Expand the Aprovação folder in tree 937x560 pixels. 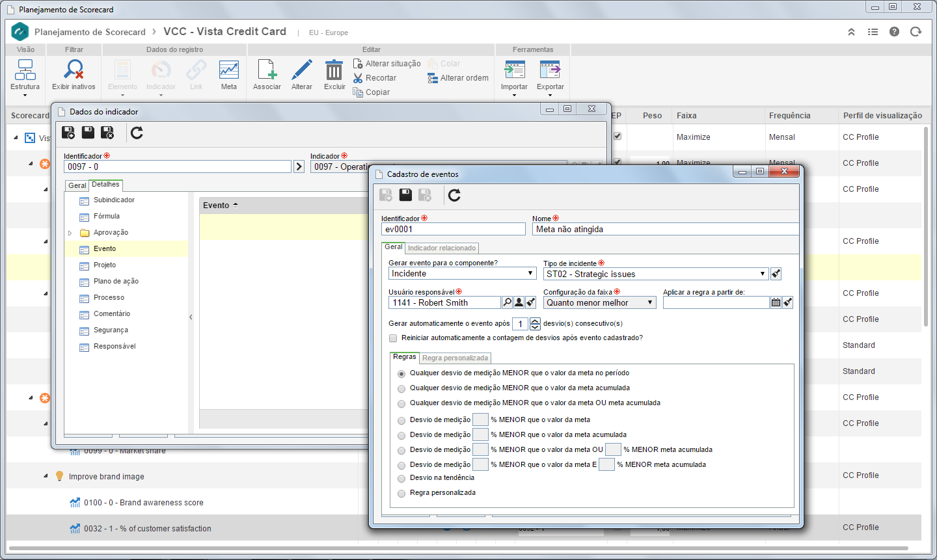tap(70, 233)
